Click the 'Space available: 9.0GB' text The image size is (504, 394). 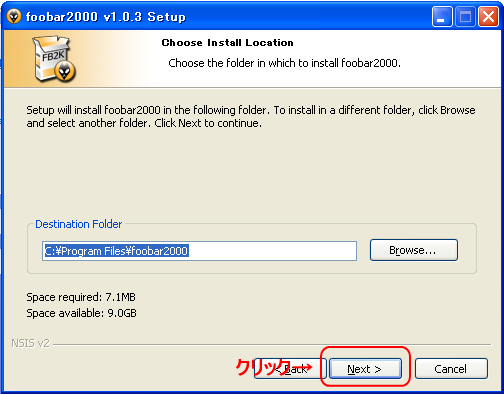[81, 313]
